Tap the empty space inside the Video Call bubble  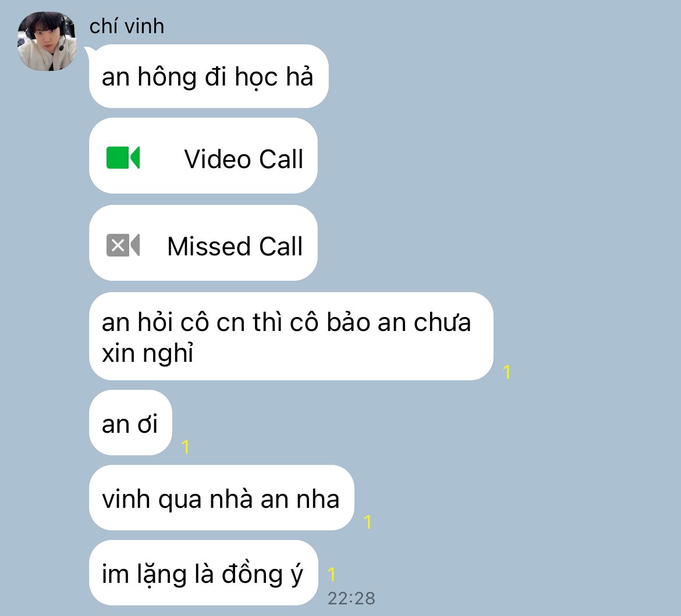click(162, 158)
